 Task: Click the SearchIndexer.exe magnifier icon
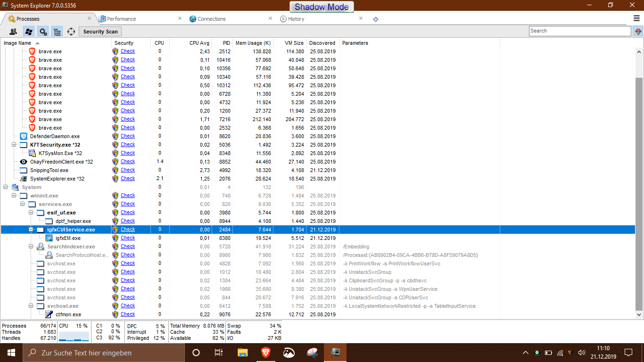pyautogui.click(x=41, y=247)
